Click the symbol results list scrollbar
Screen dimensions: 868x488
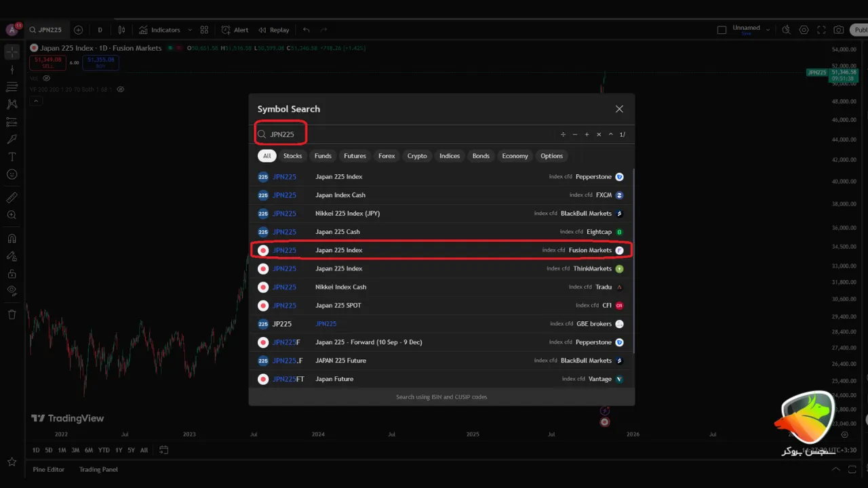click(633, 261)
